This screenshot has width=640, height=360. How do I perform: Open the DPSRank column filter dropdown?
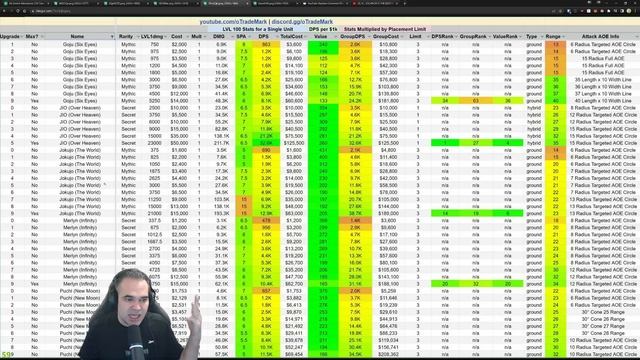pyautogui.click(x=456, y=37)
